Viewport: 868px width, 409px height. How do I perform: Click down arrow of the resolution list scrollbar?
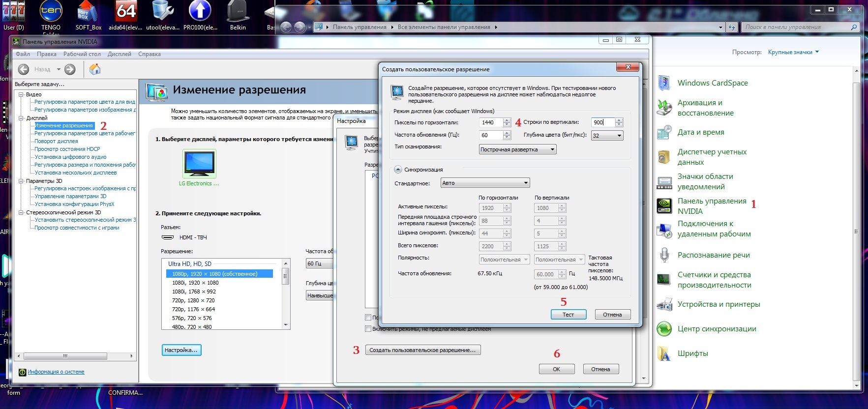[286, 325]
